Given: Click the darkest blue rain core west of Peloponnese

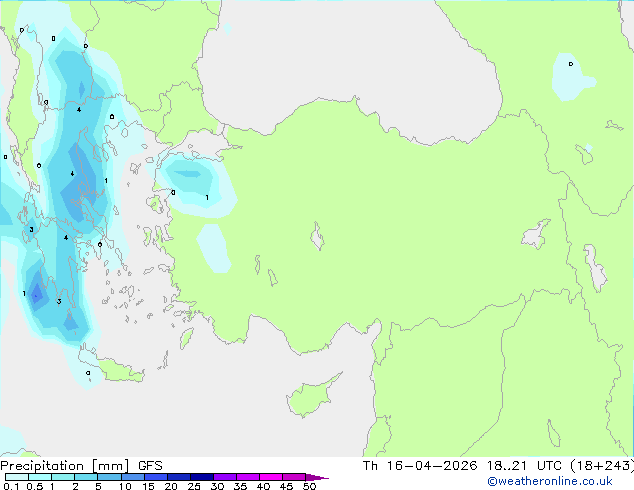Looking at the screenshot, I should (x=37, y=292).
